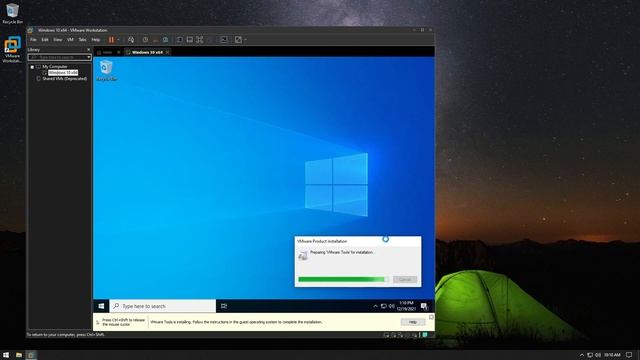Image resolution: width=640 pixels, height=360 pixels.
Task: Toggle the library sidebar toolbar icon
Action: click(180, 40)
